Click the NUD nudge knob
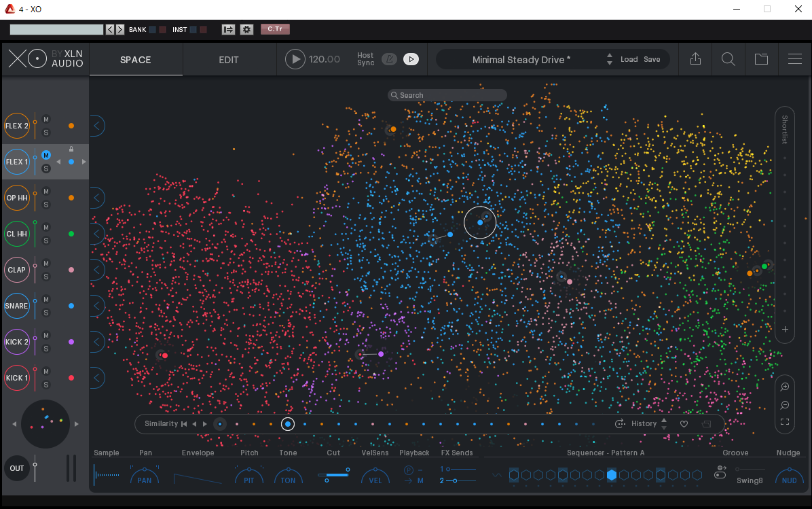 pos(789,476)
